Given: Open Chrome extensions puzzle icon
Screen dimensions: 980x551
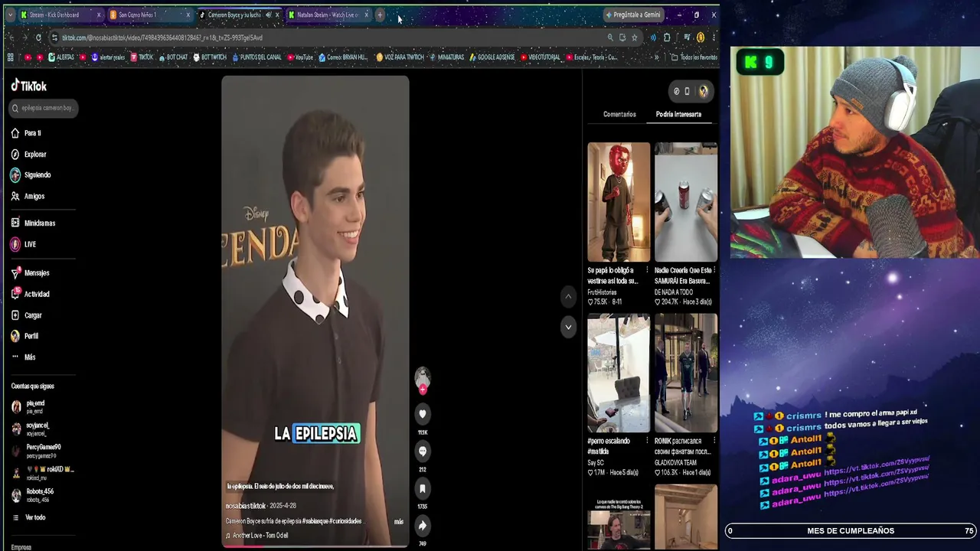Looking at the screenshot, I should click(x=667, y=37).
